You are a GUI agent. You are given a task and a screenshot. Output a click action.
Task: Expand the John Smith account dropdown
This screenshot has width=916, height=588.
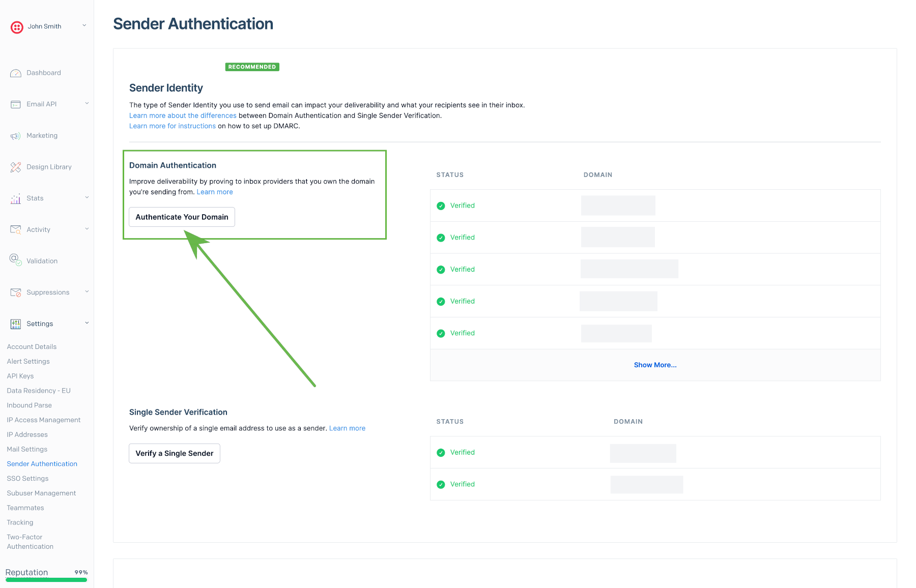point(84,25)
